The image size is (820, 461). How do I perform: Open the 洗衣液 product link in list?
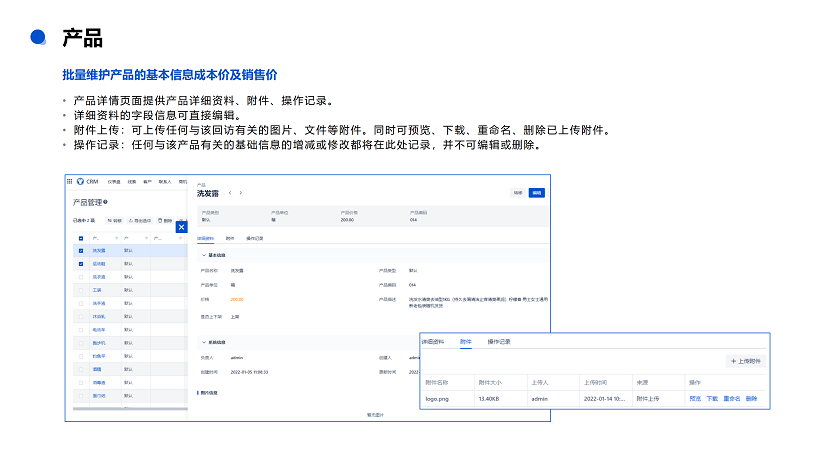(x=99, y=277)
